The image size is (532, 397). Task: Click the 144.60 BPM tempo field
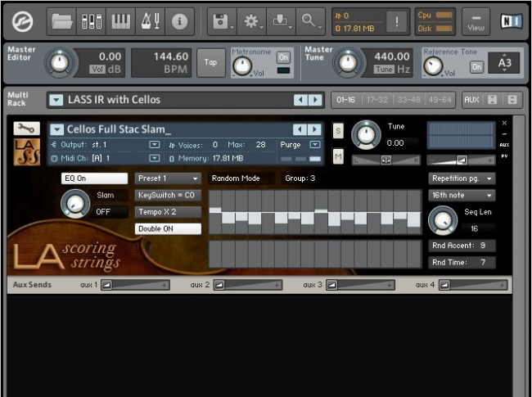pyautogui.click(x=160, y=61)
